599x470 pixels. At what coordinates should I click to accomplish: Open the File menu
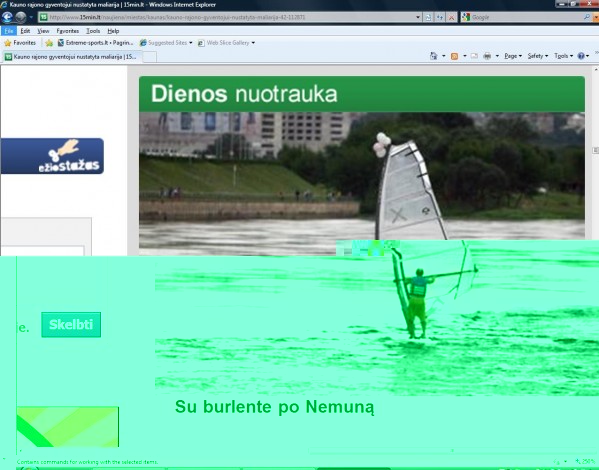9,31
